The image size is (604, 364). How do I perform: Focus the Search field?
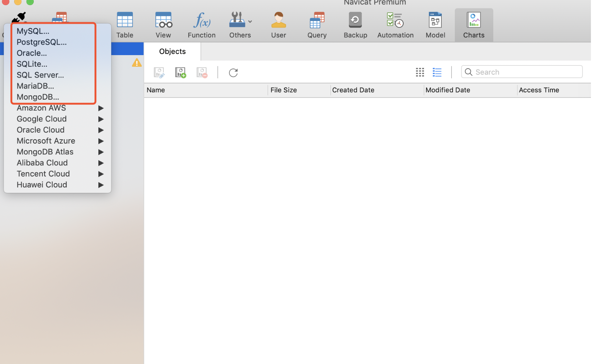click(522, 72)
